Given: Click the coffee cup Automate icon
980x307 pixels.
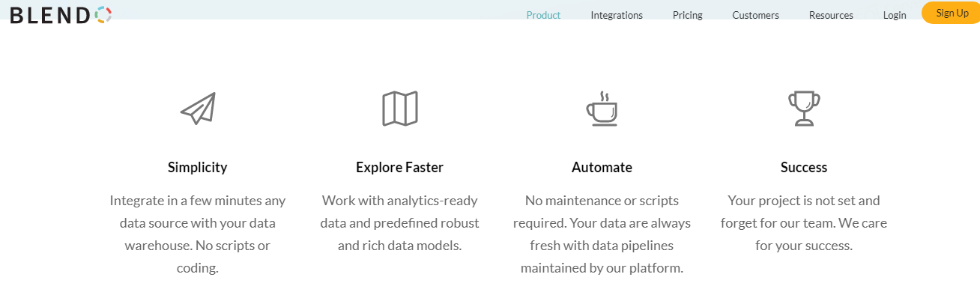Looking at the screenshot, I should tap(602, 109).
